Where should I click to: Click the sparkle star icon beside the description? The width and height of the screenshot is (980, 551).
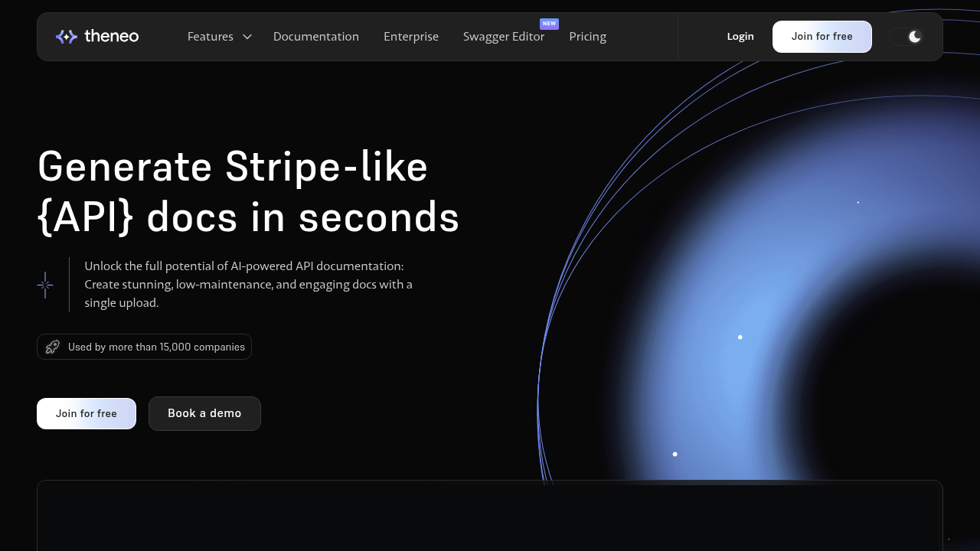pyautogui.click(x=45, y=285)
